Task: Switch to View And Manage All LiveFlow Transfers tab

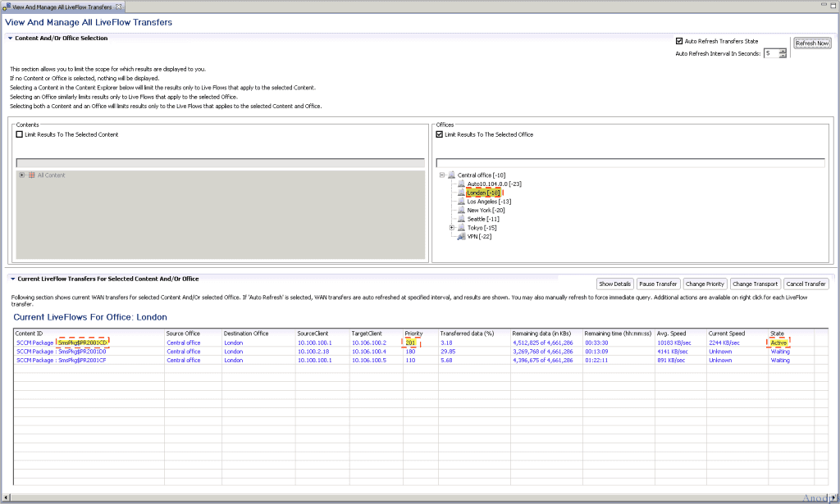Action: [x=62, y=7]
